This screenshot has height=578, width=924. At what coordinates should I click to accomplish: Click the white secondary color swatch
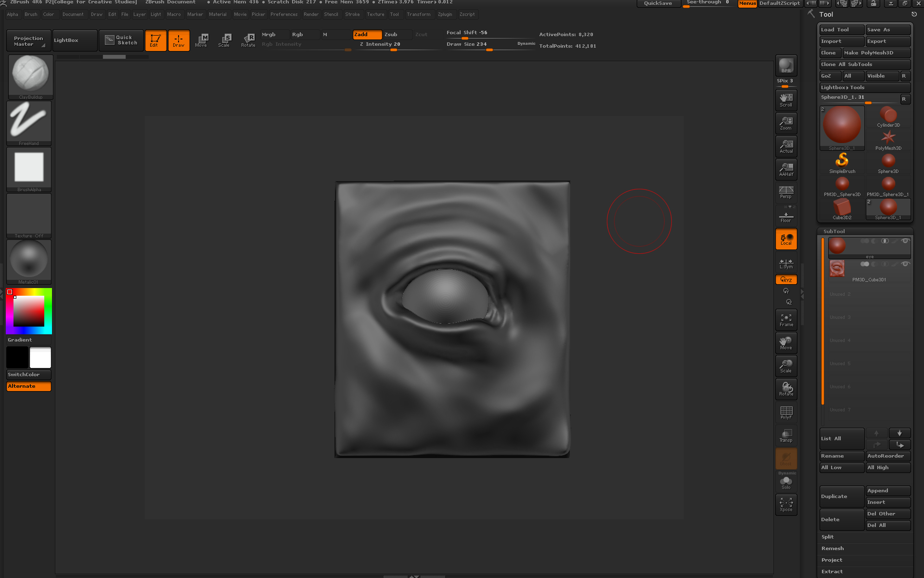coord(40,358)
